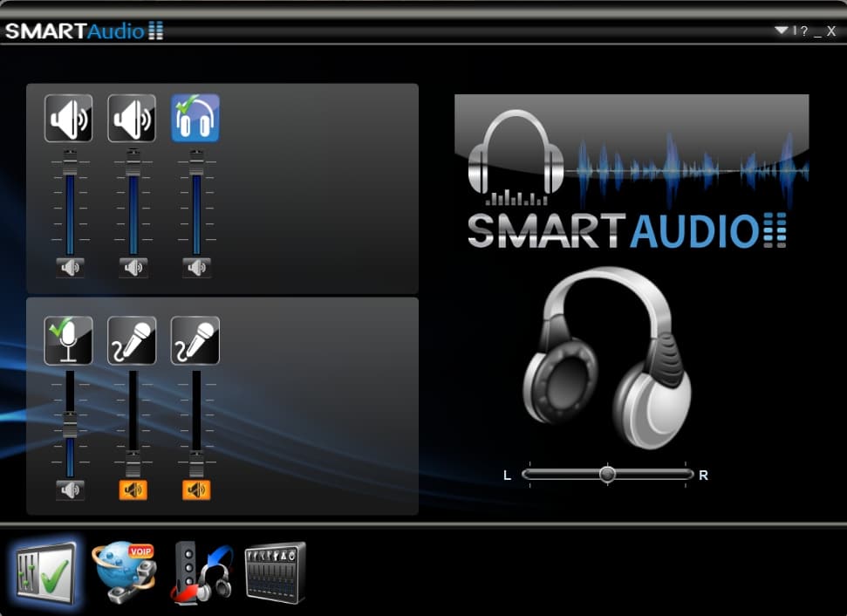Unmute the middle handheld microphone
847x616 pixels.
click(133, 490)
